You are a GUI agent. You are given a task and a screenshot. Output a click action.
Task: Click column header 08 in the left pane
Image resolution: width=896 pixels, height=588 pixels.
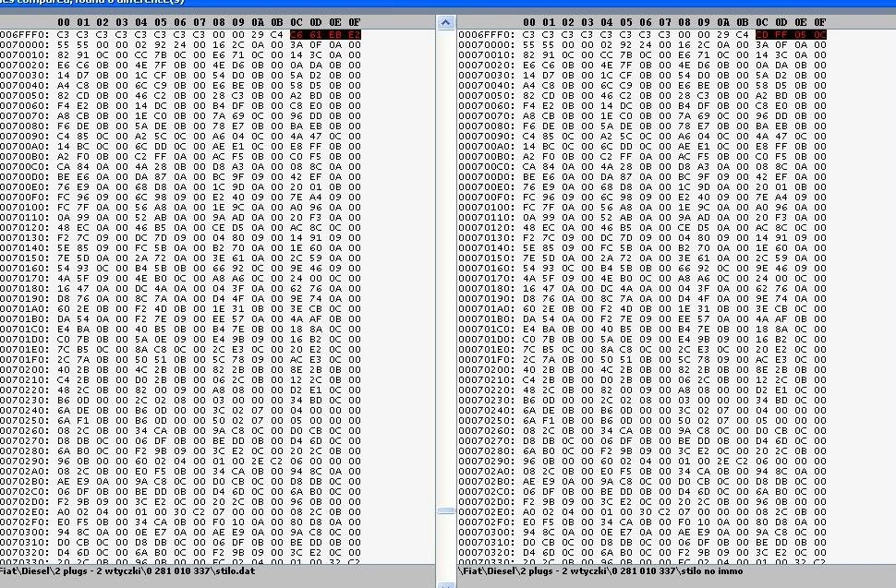tap(219, 22)
